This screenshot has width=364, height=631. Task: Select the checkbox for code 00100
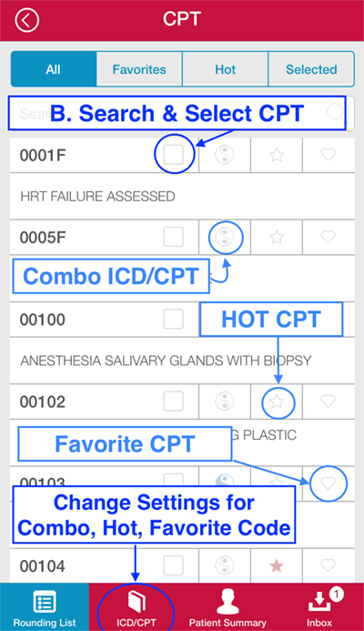(173, 319)
